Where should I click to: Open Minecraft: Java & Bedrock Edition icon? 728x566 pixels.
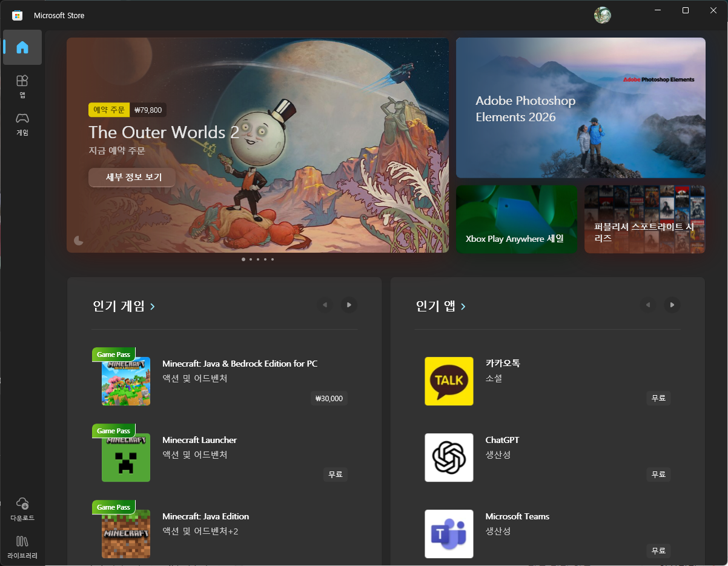pos(126,381)
